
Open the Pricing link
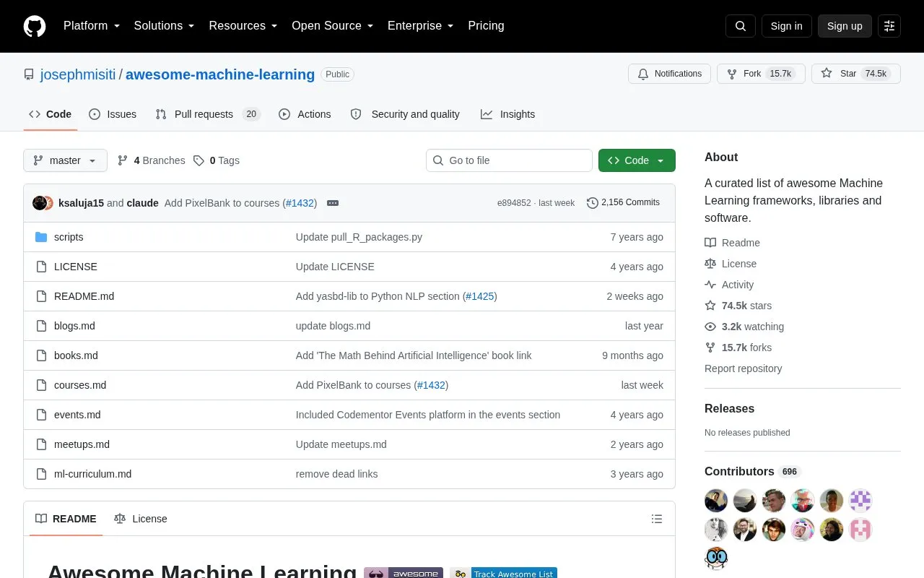[486, 26]
